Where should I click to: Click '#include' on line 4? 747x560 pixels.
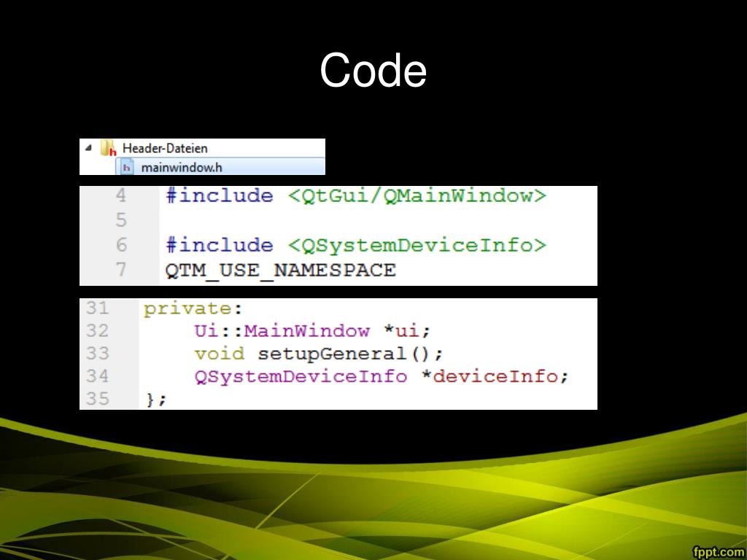pyautogui.click(x=219, y=195)
